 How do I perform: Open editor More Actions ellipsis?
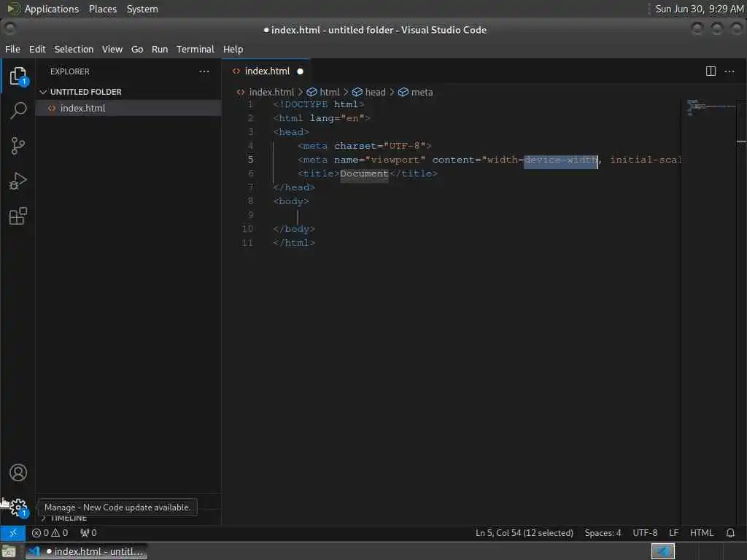tap(729, 71)
